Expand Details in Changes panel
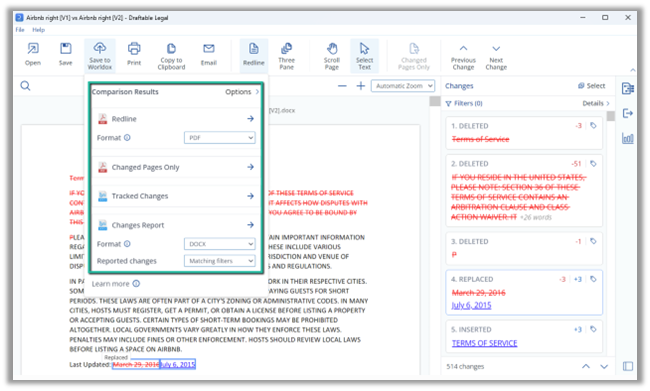The width and height of the screenshot is (650, 391). click(x=596, y=103)
